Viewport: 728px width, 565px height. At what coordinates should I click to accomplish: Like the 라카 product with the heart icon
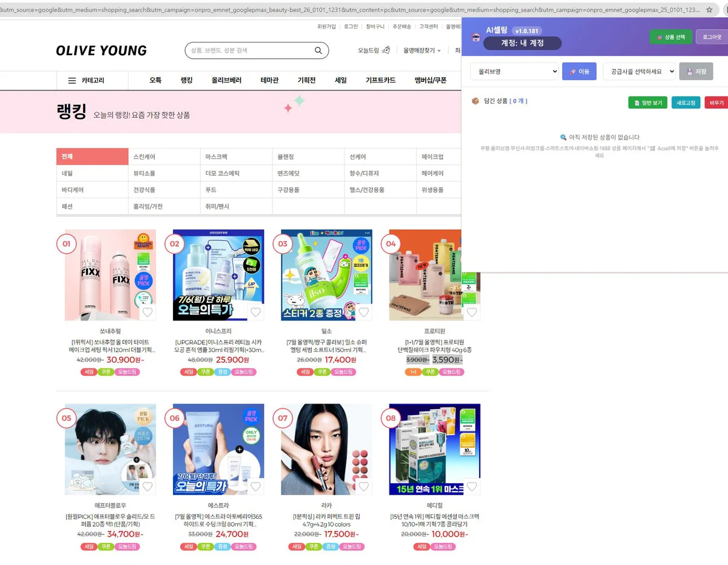pyautogui.click(x=363, y=487)
